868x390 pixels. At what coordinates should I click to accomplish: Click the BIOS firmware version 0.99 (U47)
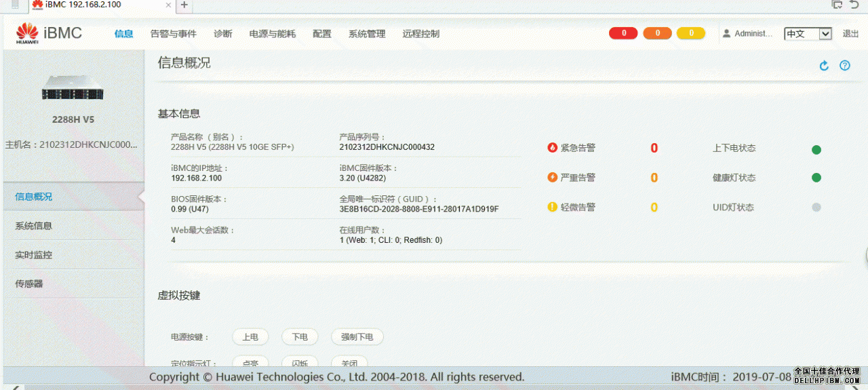190,210
